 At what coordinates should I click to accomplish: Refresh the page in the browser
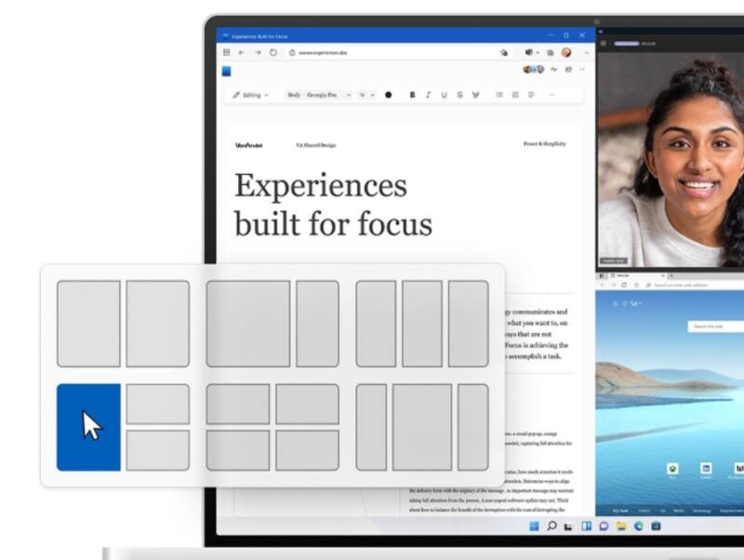pos(273,53)
